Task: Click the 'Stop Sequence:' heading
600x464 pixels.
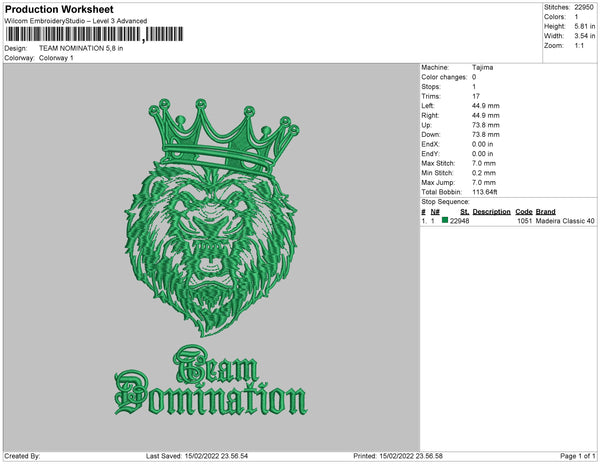Action: [445, 202]
